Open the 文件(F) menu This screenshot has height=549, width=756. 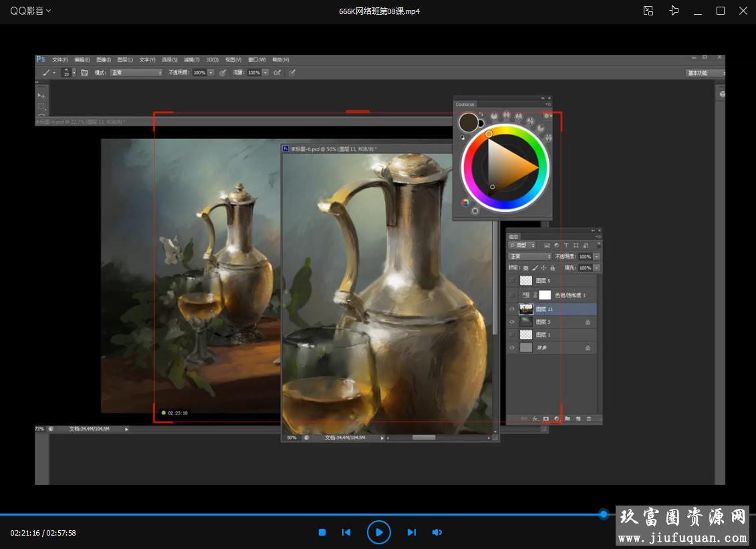coord(60,60)
